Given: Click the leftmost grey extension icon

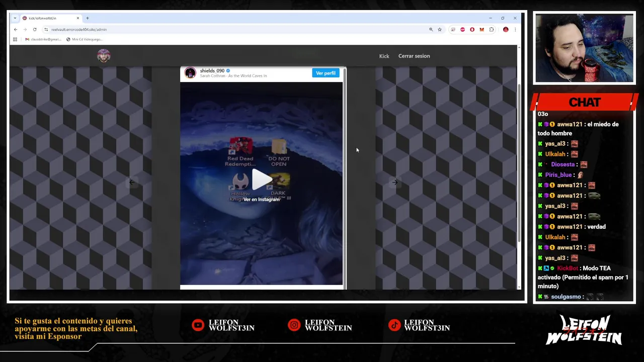Looking at the screenshot, I should pyautogui.click(x=453, y=30).
